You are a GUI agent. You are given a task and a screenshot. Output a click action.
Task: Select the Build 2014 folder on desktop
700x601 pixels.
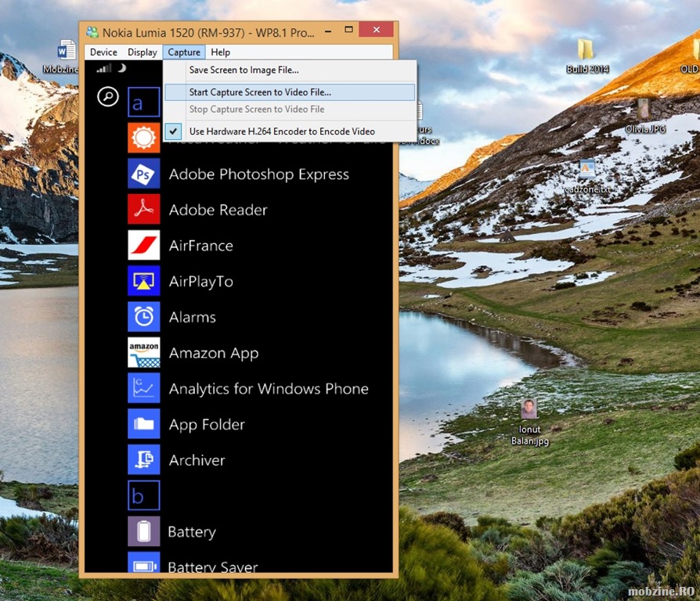click(586, 56)
